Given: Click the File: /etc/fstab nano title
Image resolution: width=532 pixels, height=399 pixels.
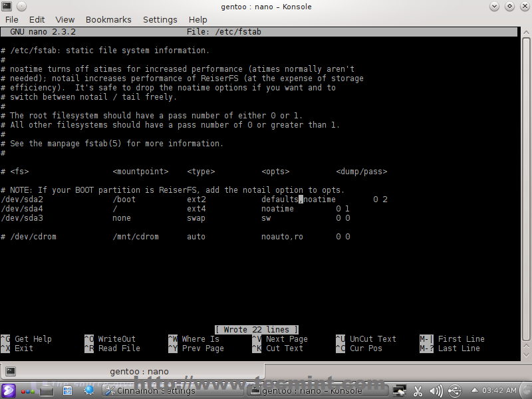Looking at the screenshot, I should pos(224,31).
